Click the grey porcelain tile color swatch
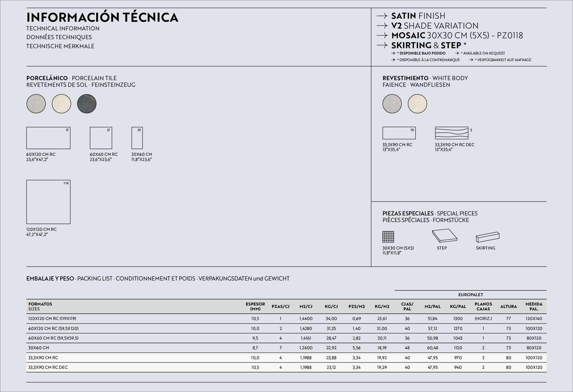573x392 pixels. 36,104
